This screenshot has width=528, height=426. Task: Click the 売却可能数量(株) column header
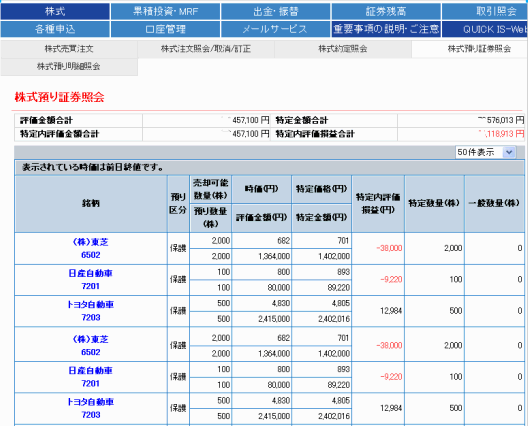click(210, 189)
